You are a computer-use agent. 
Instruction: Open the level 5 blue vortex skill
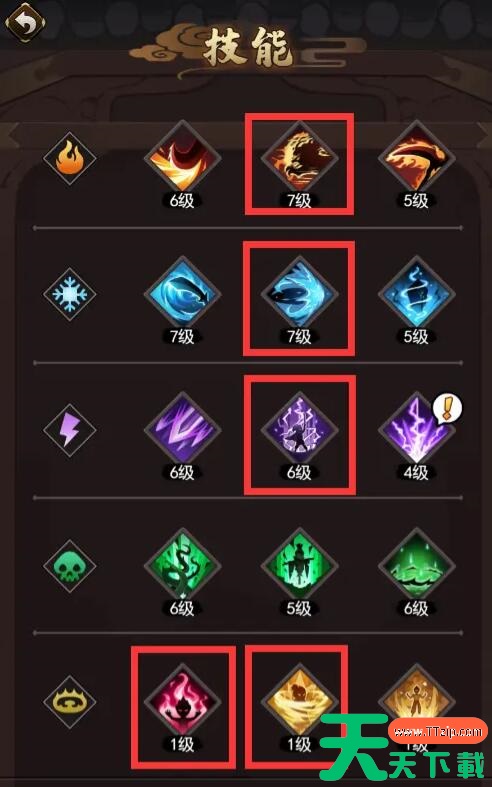(416, 294)
